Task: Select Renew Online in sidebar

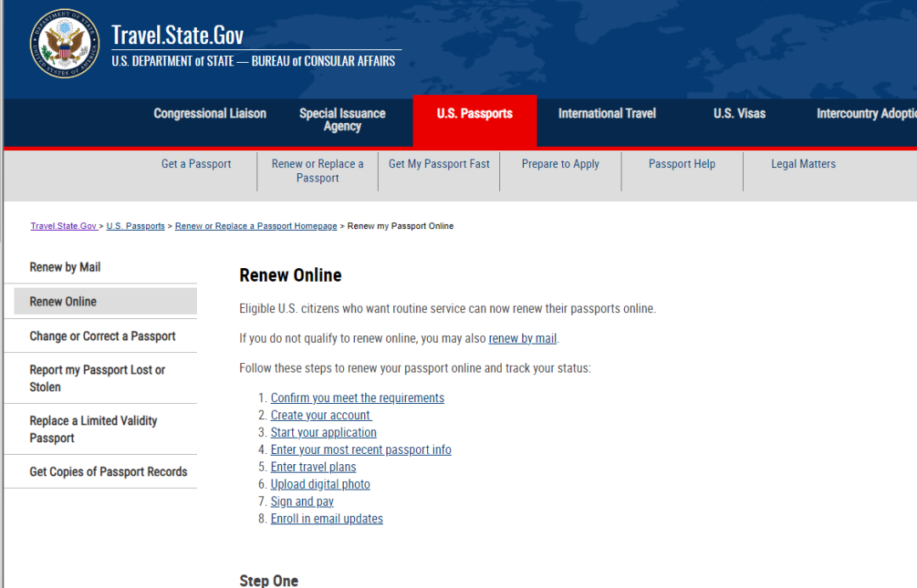Action: (105, 301)
